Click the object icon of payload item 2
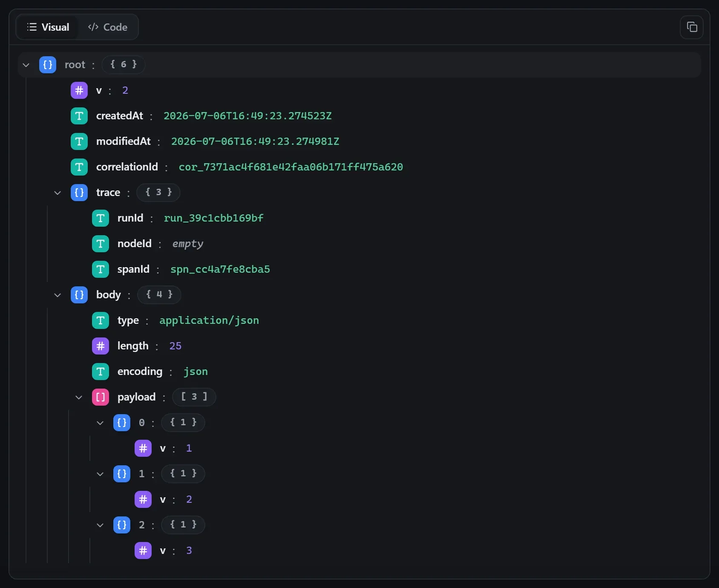 click(122, 525)
